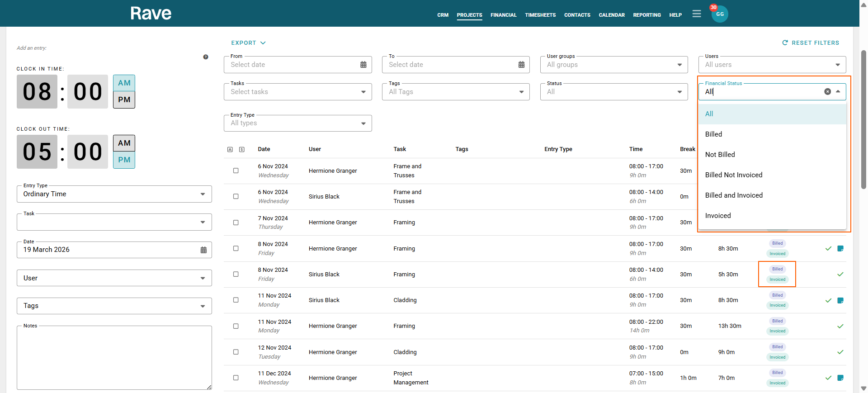This screenshot has height=393, width=868.
Task: Select checkbox for 12 Nov 2024 Cladding entry
Action: [x=236, y=352]
